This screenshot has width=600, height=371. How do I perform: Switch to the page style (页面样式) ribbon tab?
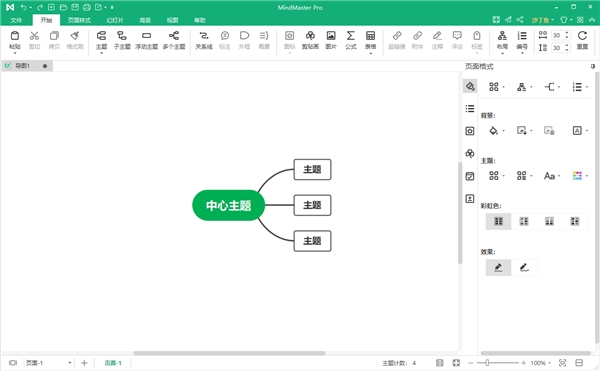pyautogui.click(x=79, y=20)
